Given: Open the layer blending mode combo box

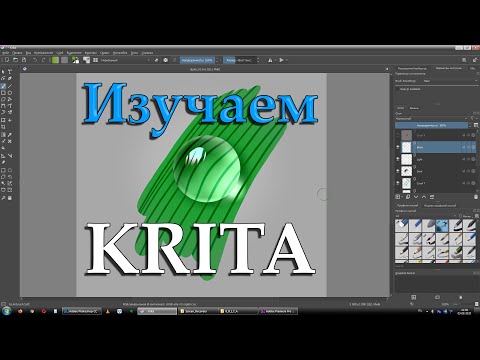Looking at the screenshot, I should pos(432,118).
